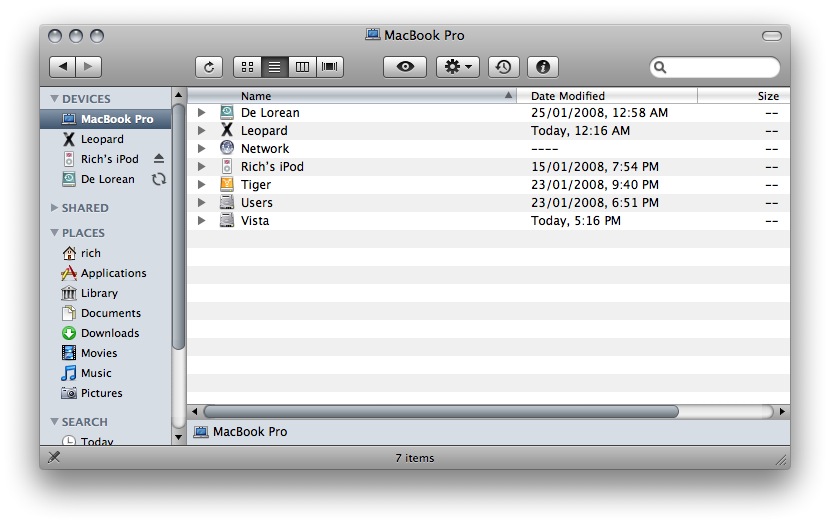830x524 pixels.
Task: Select Leopard volume in the sidebar
Action: 105,139
